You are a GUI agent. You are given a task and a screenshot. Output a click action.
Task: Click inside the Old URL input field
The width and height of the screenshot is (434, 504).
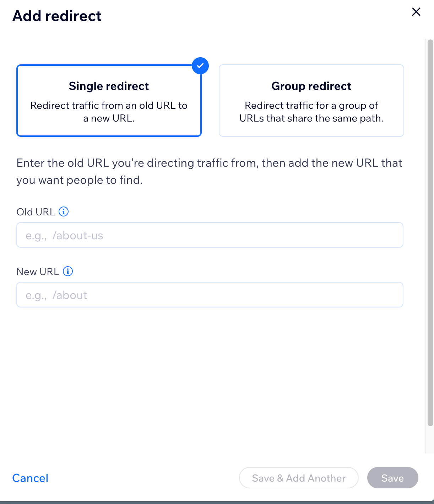click(210, 235)
